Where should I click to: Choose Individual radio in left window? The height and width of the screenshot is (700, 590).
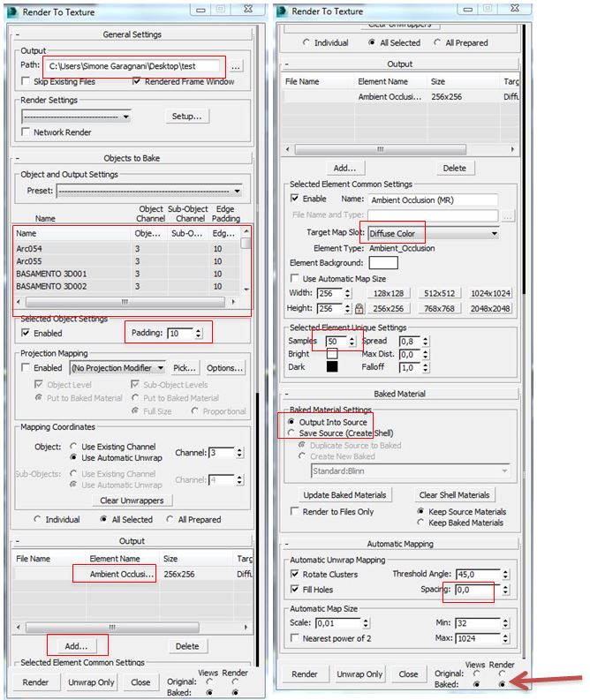coord(37,519)
